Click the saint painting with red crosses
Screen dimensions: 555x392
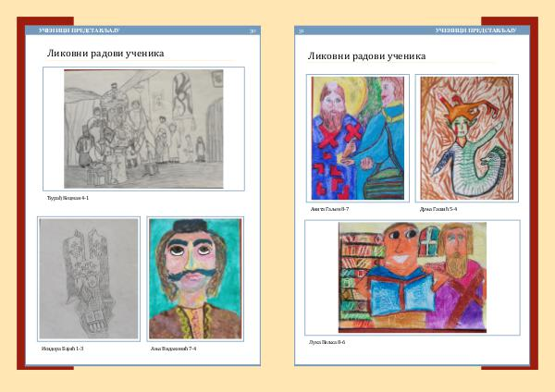358,138
